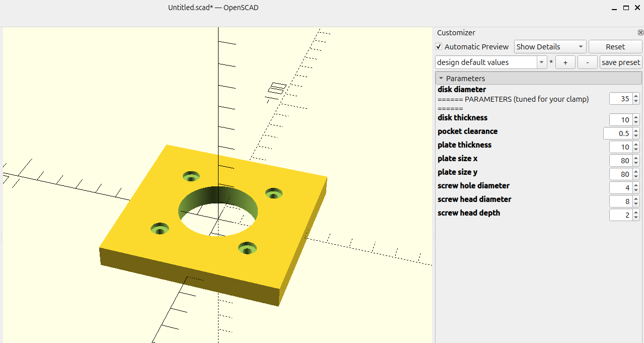Increase disk thickness with the up arrow
The image size is (644, 343).
pos(636,117)
